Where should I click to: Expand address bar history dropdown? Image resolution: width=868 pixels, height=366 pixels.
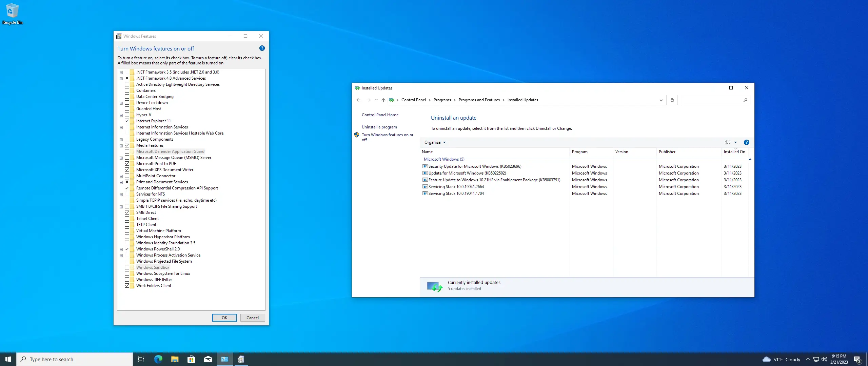pyautogui.click(x=661, y=100)
